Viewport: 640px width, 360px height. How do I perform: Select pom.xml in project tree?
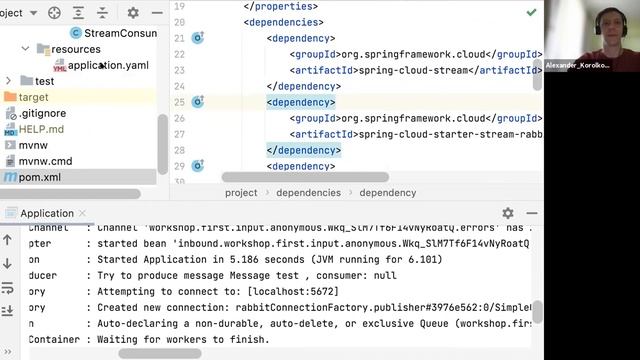pos(33,177)
